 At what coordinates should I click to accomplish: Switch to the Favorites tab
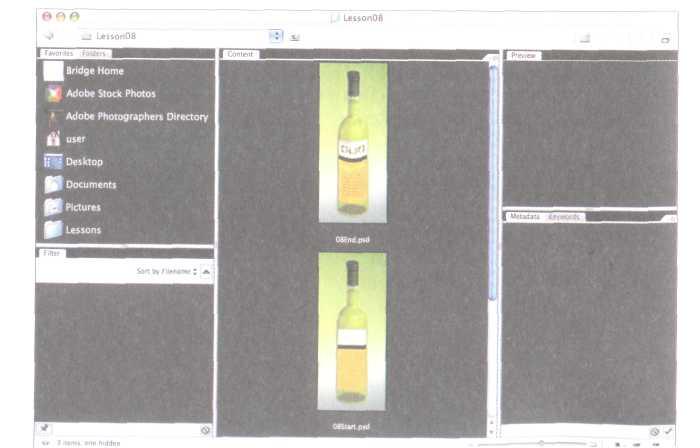click(58, 53)
